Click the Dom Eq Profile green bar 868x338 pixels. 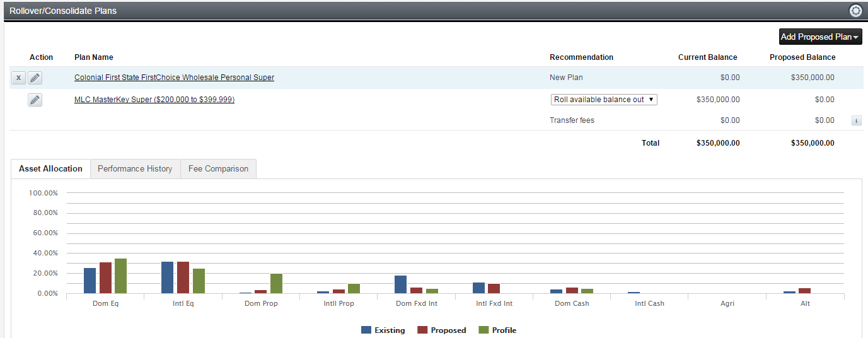click(x=120, y=276)
